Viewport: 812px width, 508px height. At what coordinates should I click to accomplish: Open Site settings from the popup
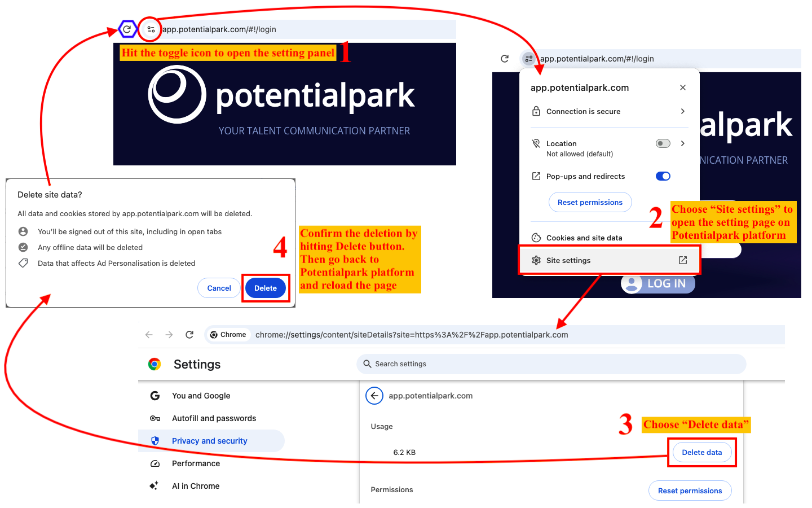pyautogui.click(x=610, y=260)
